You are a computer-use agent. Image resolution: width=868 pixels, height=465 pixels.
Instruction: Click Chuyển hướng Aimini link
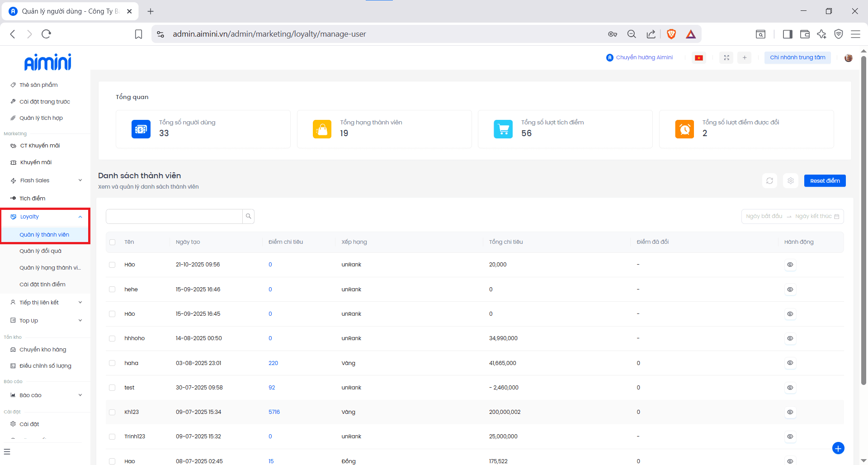644,57
